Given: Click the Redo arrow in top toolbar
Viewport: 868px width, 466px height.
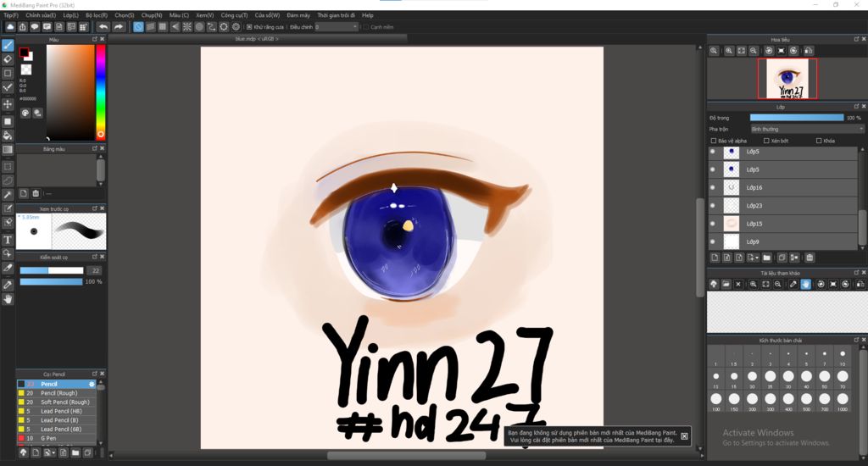Looking at the screenshot, I should click(x=119, y=26).
